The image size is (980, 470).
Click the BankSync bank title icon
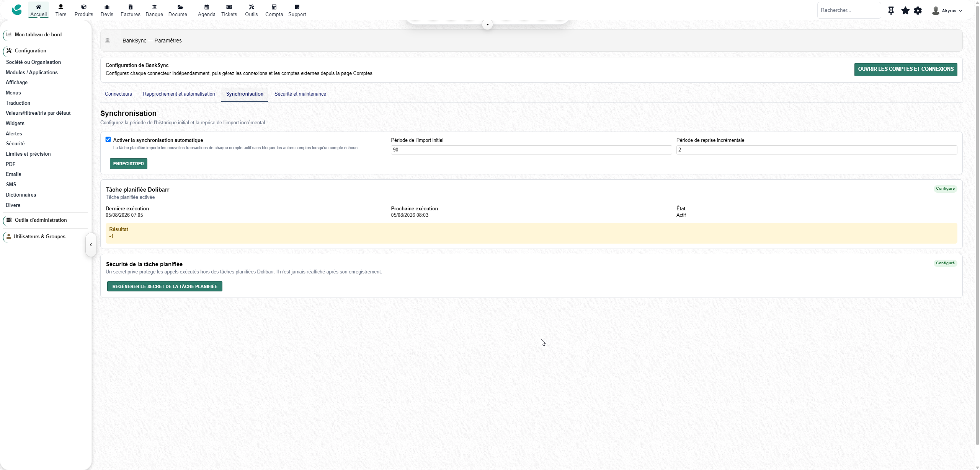click(108, 40)
